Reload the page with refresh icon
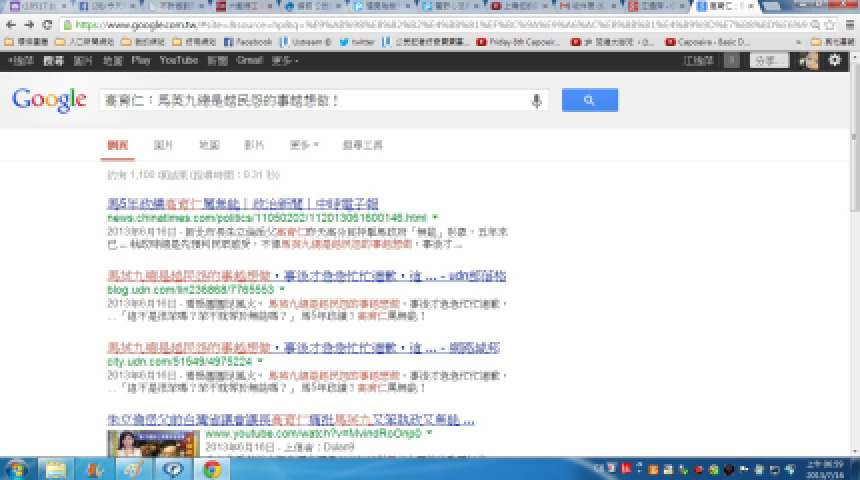Image resolution: width=860 pixels, height=480 pixels. click(48, 24)
